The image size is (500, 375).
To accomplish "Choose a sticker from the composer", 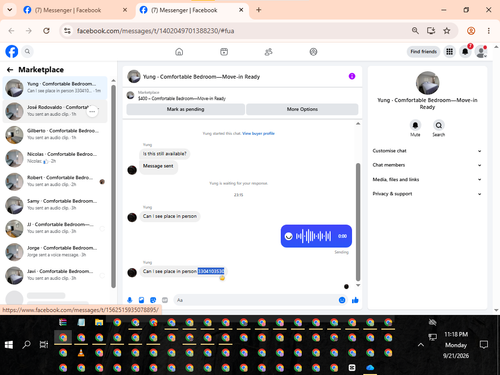I will pos(153,300).
